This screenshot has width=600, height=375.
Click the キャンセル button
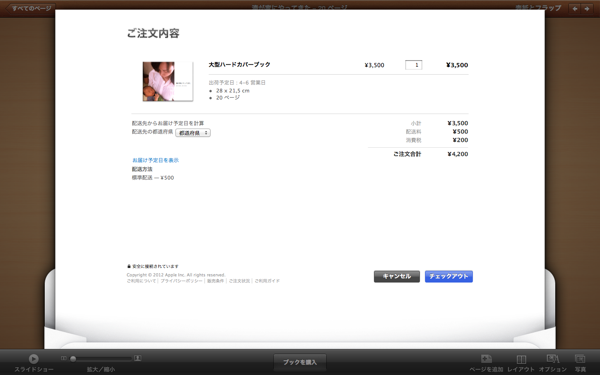396,276
